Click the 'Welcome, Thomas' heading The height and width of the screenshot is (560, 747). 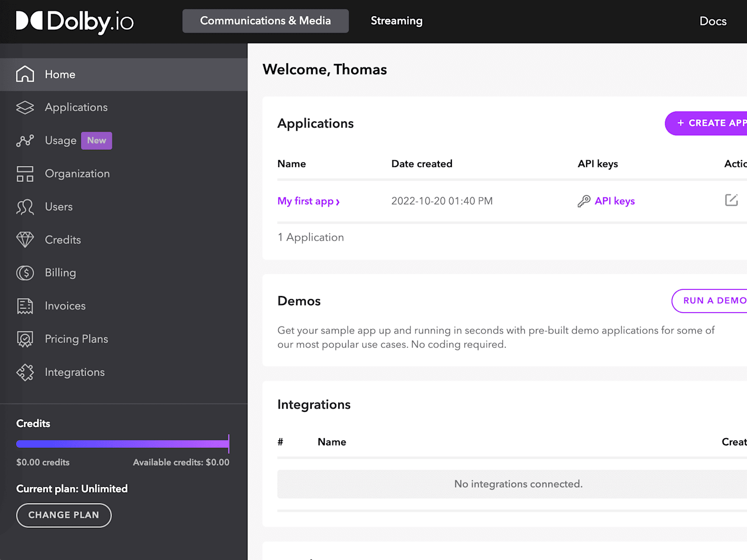[325, 69]
